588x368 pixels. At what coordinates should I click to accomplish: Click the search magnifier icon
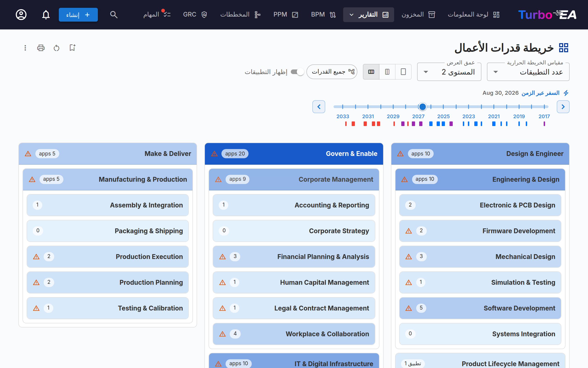pos(114,14)
